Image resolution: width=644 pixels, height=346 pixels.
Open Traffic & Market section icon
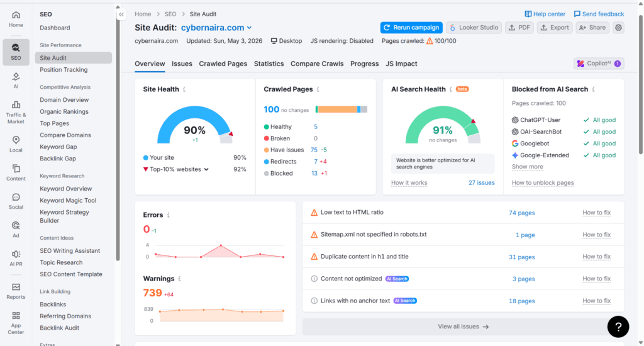point(16,112)
